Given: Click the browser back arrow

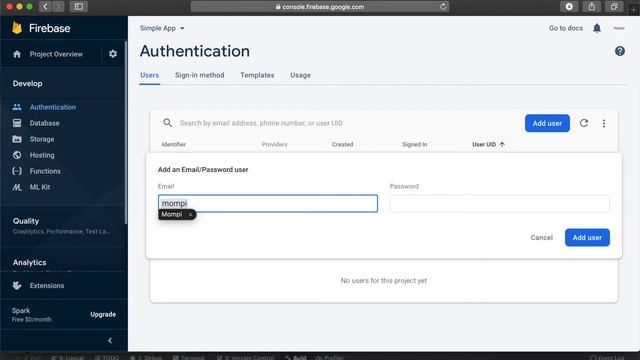Looking at the screenshot, I should click(x=45, y=7).
